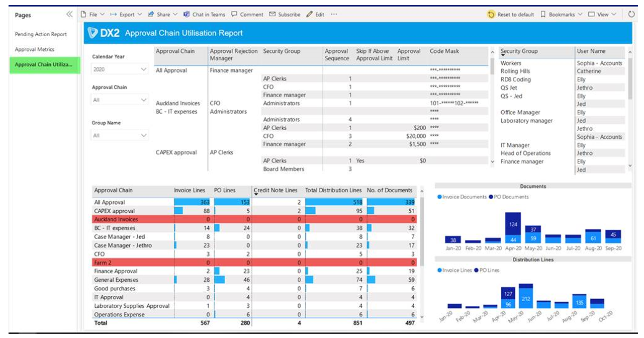
Task: Click the Subscribe envelope icon
Action: tap(272, 15)
